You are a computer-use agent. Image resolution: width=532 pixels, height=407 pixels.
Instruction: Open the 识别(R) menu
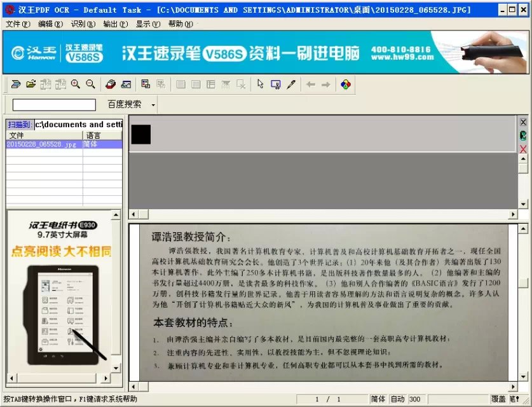[x=83, y=24]
